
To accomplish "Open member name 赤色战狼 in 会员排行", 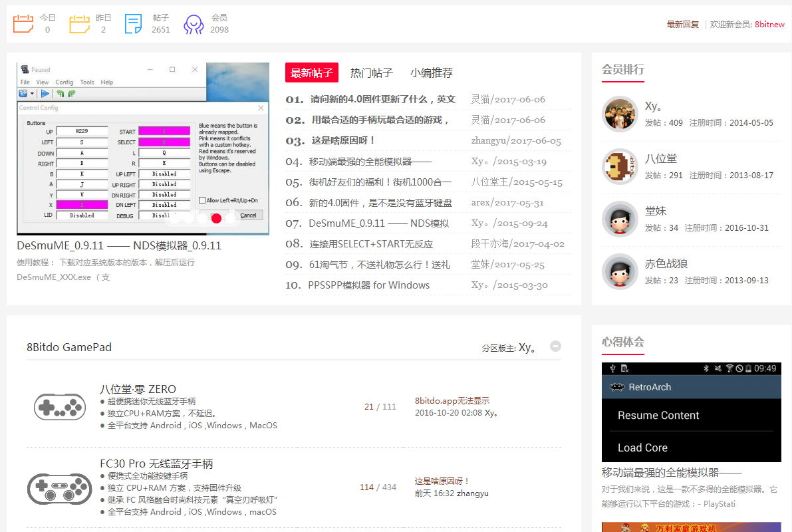I will (666, 264).
